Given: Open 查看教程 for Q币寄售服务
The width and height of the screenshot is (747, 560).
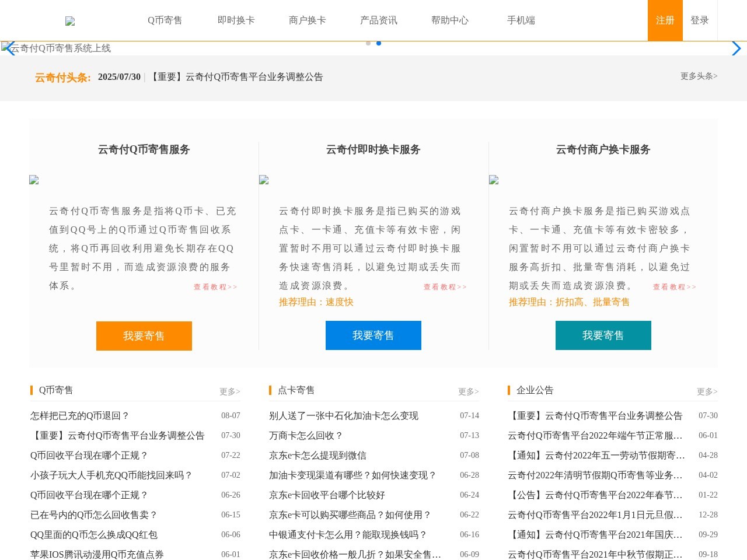Looking at the screenshot, I should tap(215, 286).
